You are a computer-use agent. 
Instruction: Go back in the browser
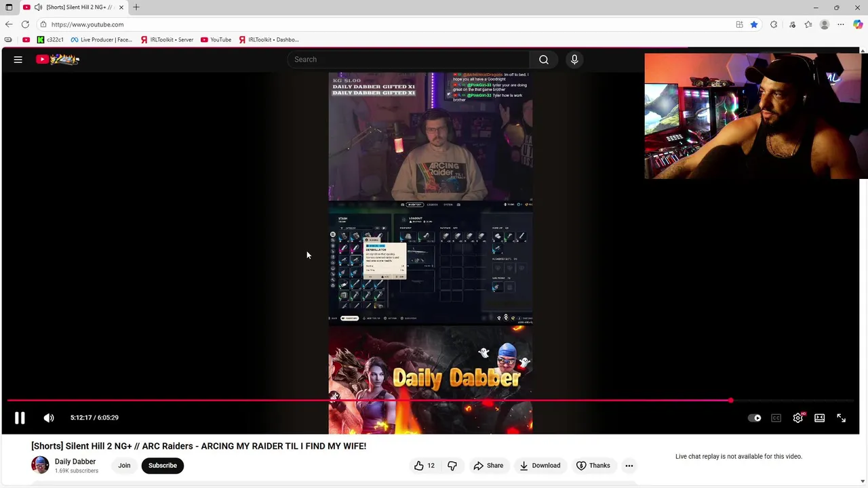(9, 24)
